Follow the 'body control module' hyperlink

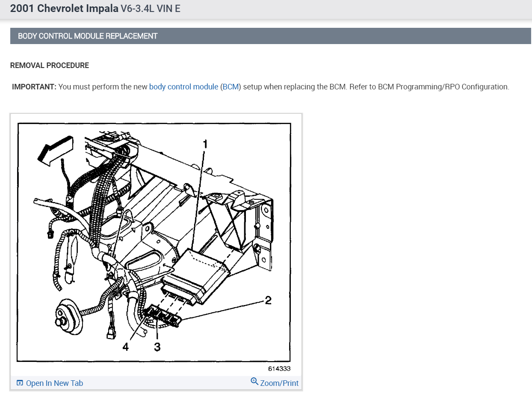[x=183, y=87]
